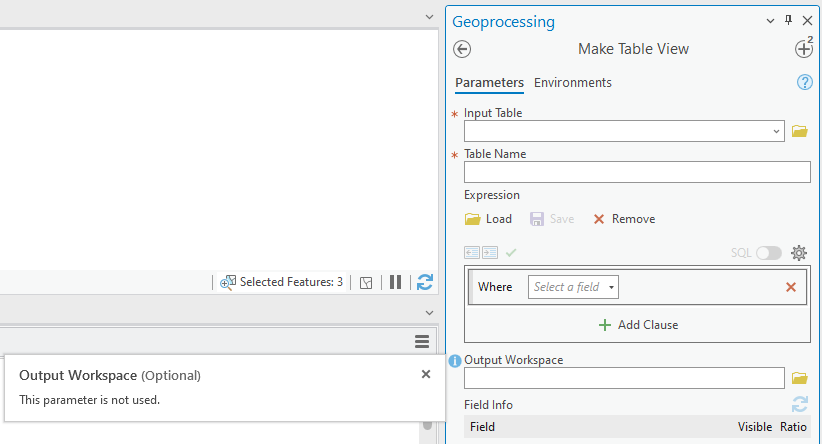Open the Geoprocessing help icon
The image size is (822, 444).
coord(804,82)
